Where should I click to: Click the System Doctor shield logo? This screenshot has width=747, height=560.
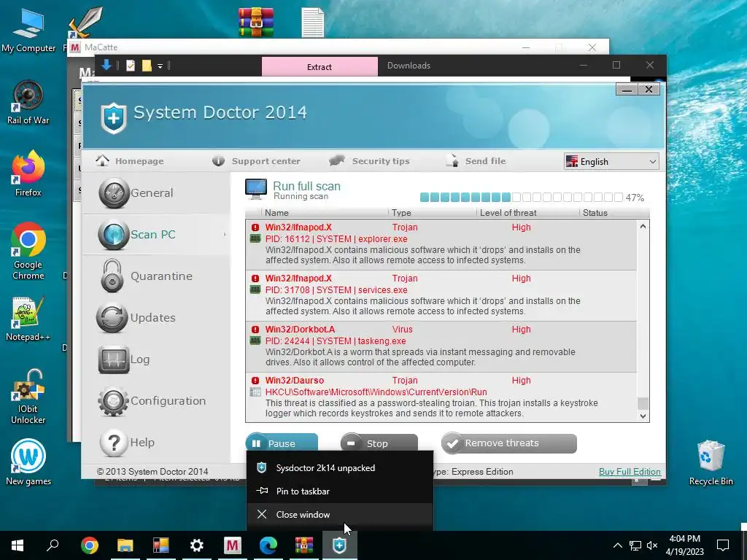[x=113, y=117]
